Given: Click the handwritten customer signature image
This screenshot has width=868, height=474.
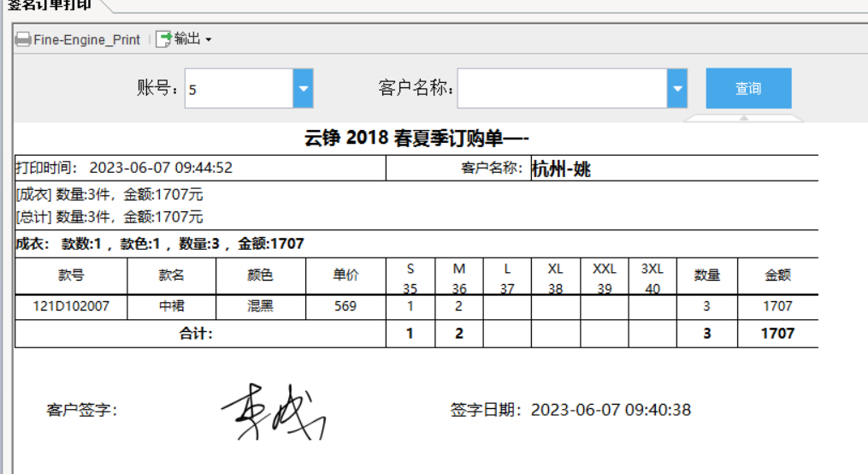Looking at the screenshot, I should (274, 410).
